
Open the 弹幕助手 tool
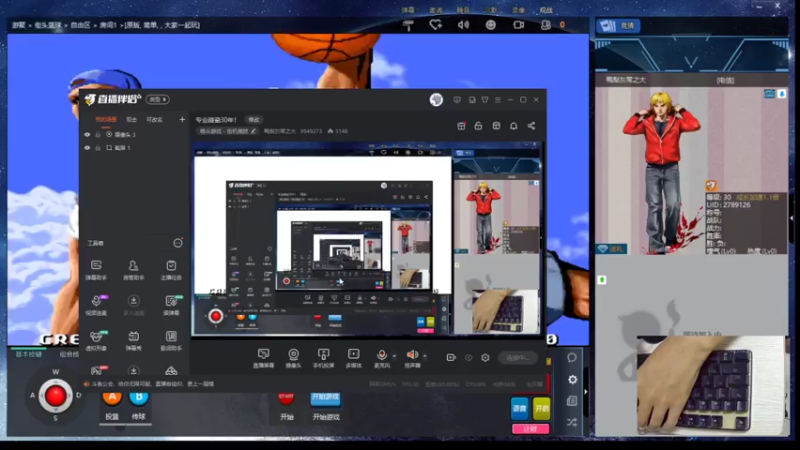[96, 270]
